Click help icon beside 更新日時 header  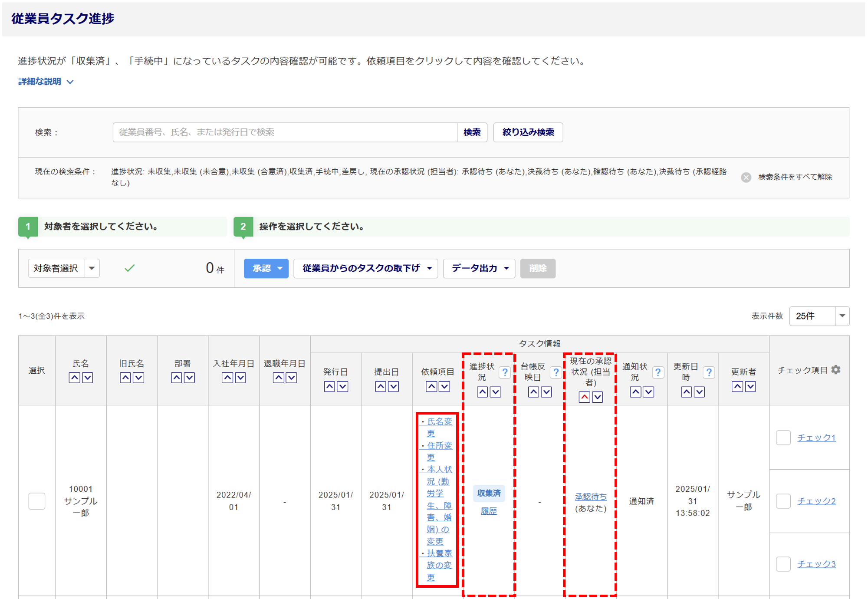click(709, 372)
